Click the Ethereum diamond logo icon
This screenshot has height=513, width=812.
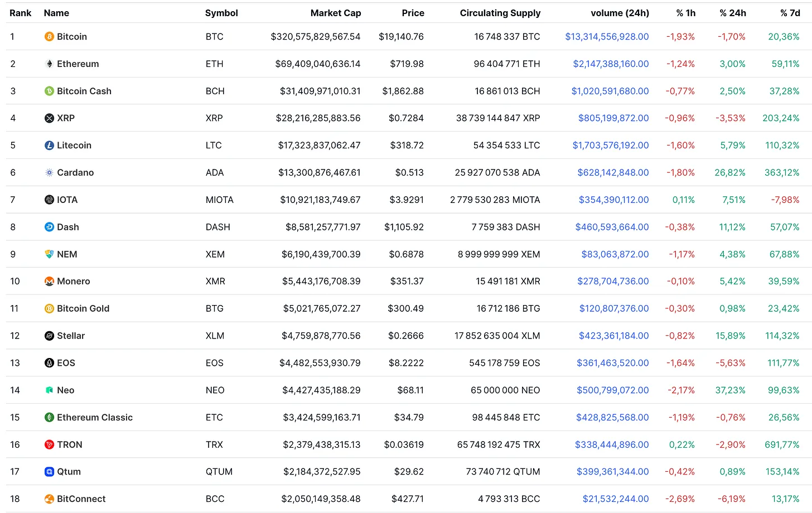49,64
